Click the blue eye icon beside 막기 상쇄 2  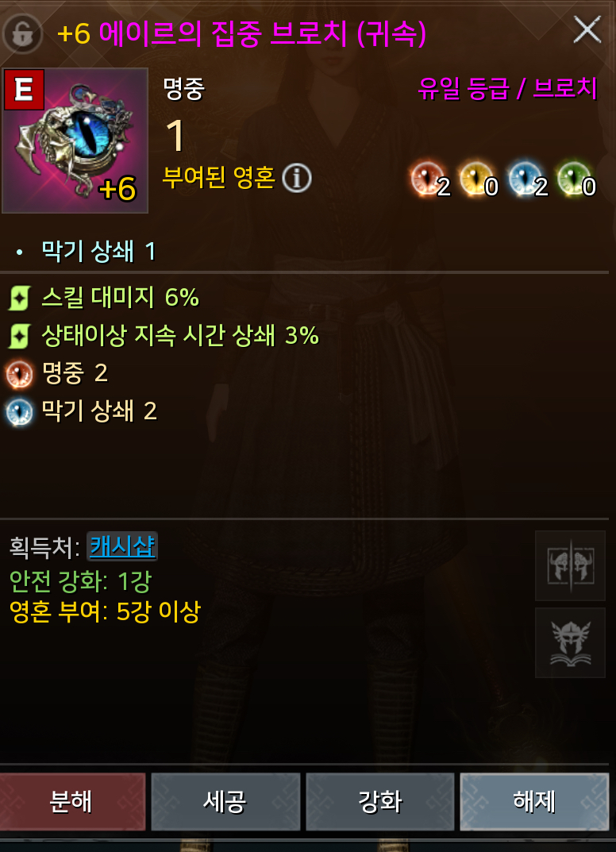click(20, 412)
